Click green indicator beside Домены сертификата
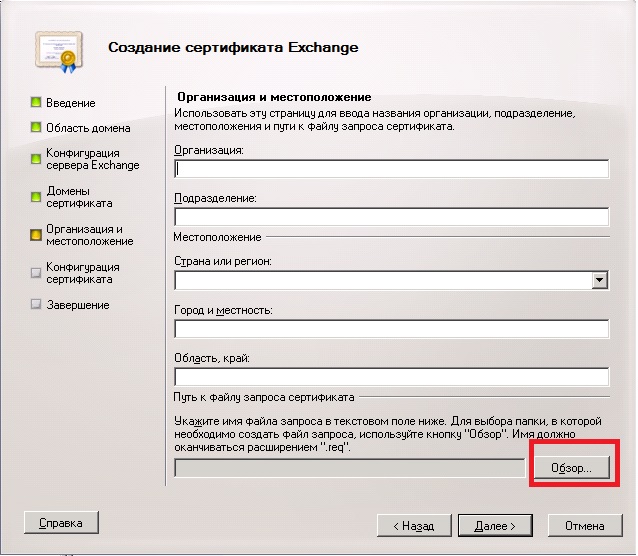This screenshot has height=556, width=638. (36, 197)
